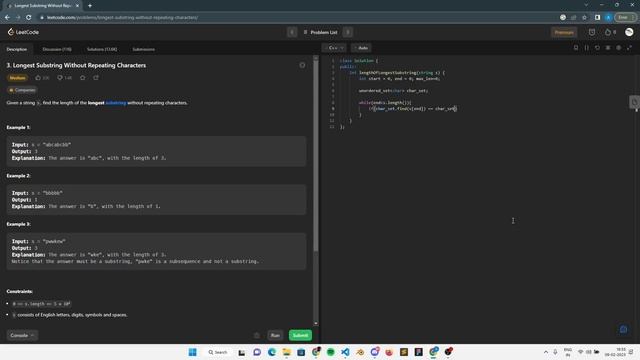Click the hint icon next to problem title
640x360 pixels.
click(x=302, y=65)
